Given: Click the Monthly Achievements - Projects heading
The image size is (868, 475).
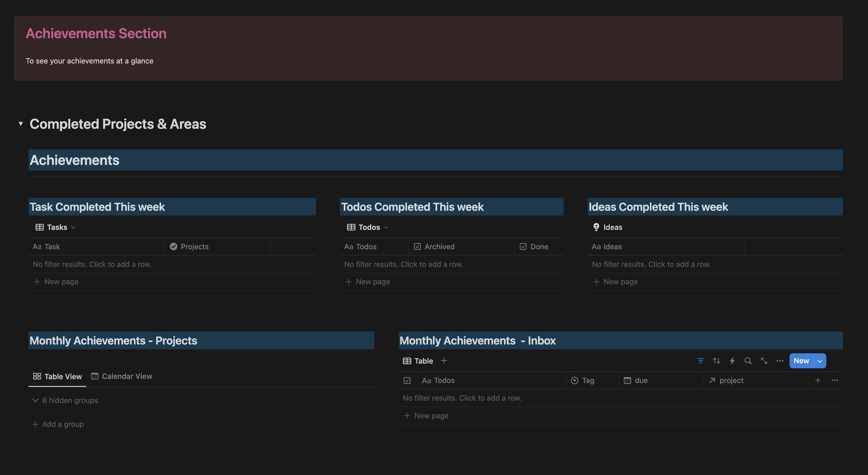Looking at the screenshot, I should 113,340.
